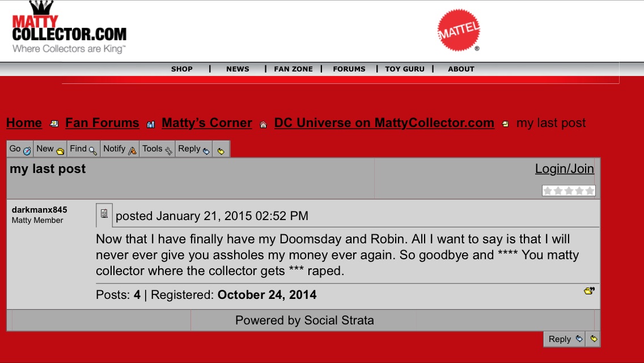The width and height of the screenshot is (644, 363).
Task: Open the Tools dropdown menu
Action: coord(157,149)
